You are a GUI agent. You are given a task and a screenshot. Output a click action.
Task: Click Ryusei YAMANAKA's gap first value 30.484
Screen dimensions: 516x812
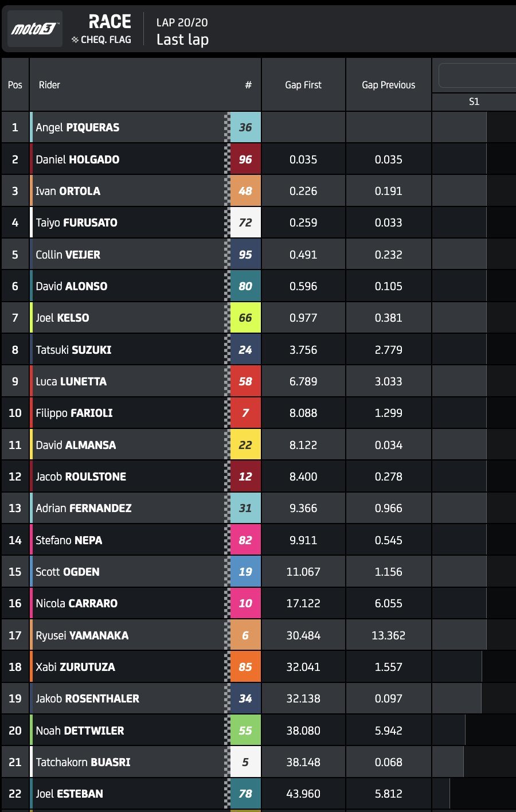tap(303, 635)
